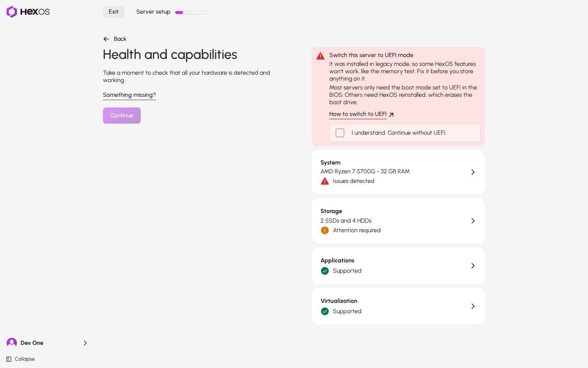Click the Issues detected warning icon
This screenshot has height=368, width=588.
(325, 181)
